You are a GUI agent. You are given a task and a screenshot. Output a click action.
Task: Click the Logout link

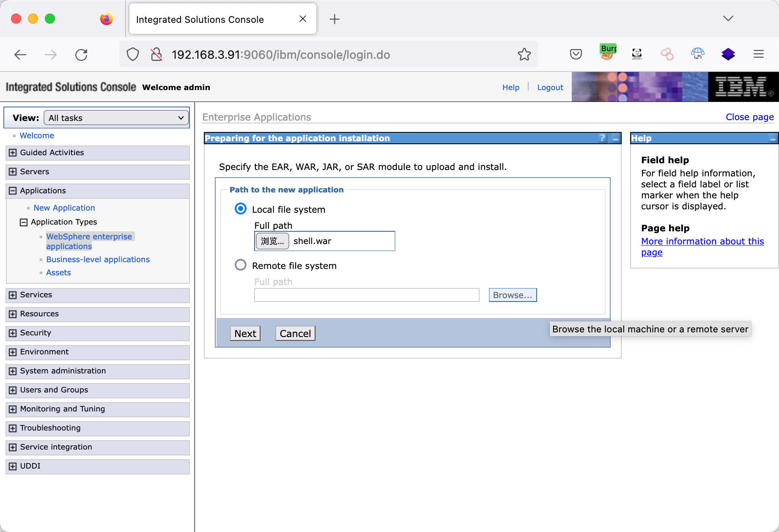click(x=550, y=88)
